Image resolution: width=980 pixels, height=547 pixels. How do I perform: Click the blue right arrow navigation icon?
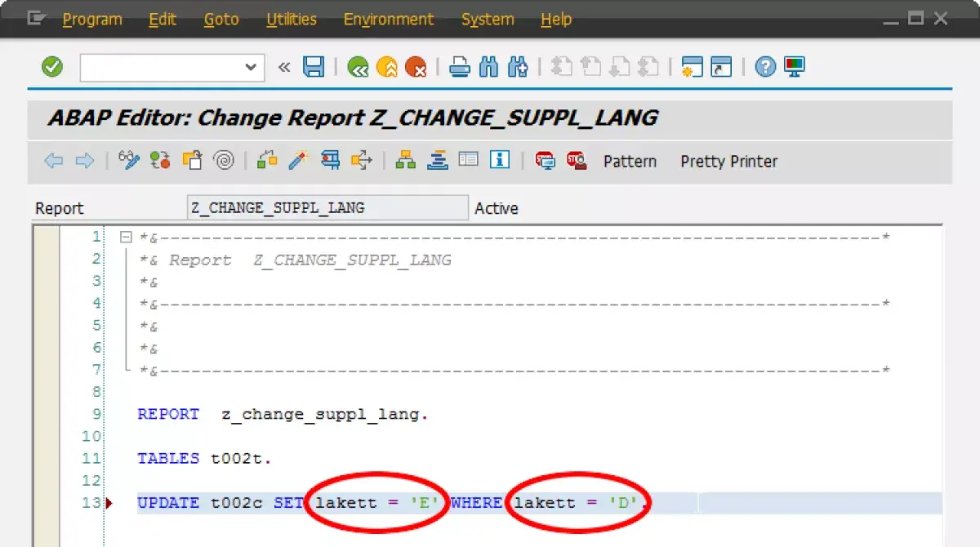click(84, 161)
